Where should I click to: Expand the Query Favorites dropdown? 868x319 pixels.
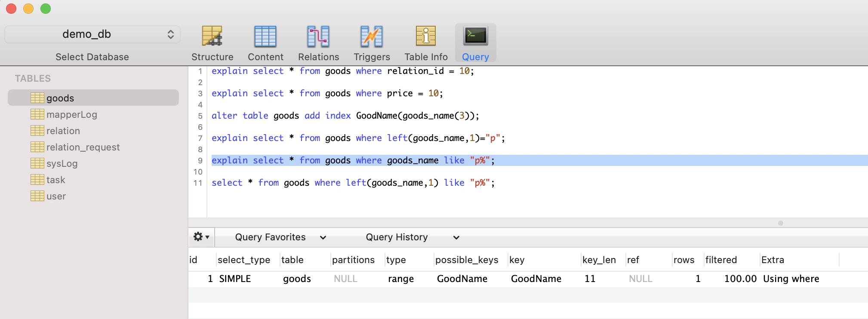point(280,237)
